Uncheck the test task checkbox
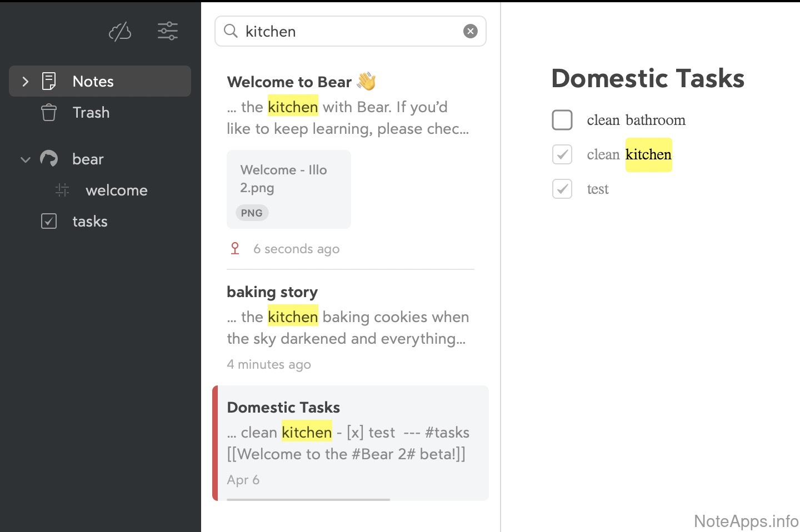The width and height of the screenshot is (800, 532). (562, 189)
